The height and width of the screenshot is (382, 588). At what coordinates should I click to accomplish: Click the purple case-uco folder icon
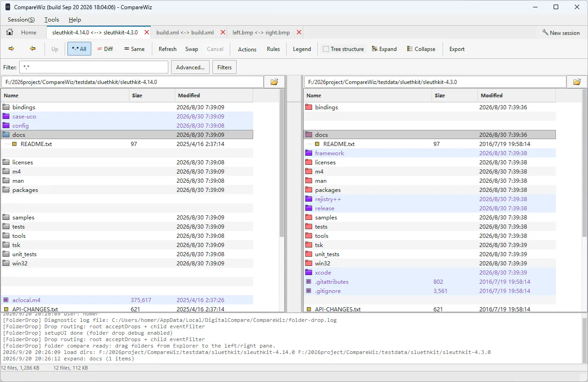coord(6,116)
